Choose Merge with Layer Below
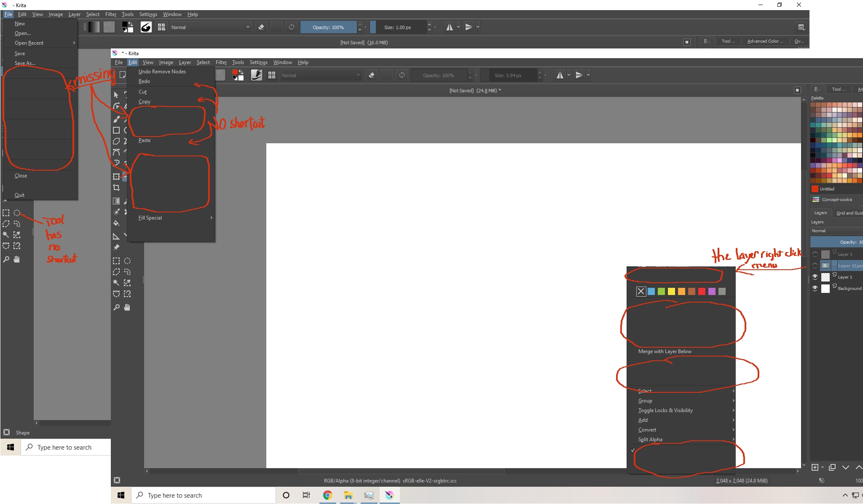Screen dimensions: 863x504 665,351
